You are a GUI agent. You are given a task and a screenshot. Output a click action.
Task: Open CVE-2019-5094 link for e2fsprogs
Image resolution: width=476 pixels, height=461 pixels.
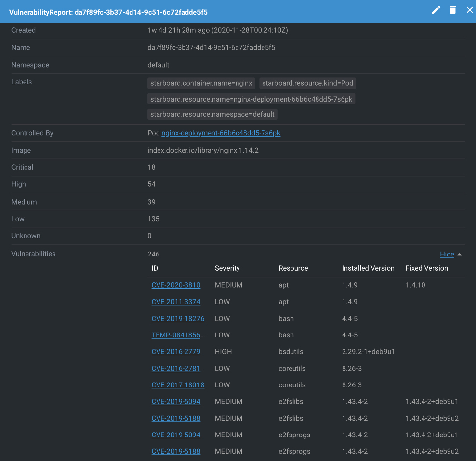tap(176, 435)
